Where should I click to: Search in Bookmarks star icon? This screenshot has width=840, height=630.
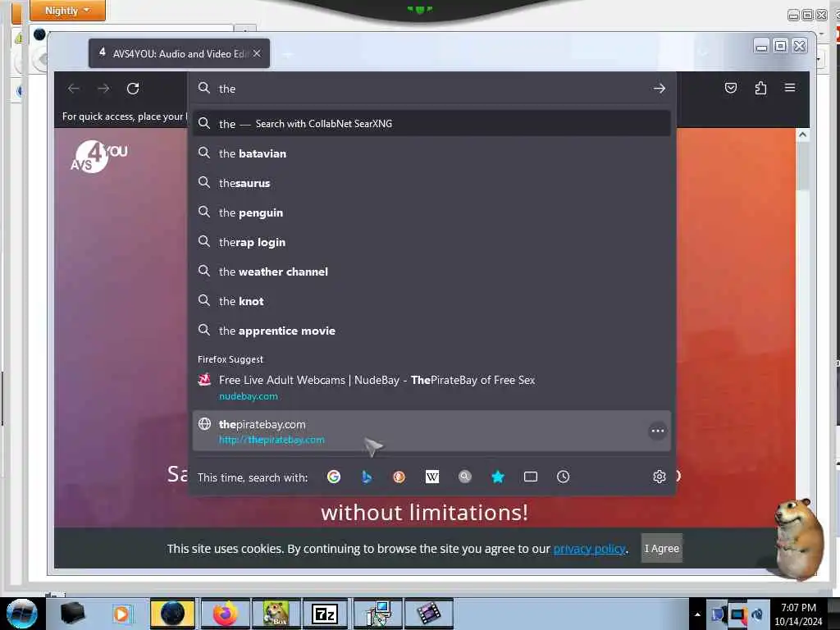coord(498,477)
